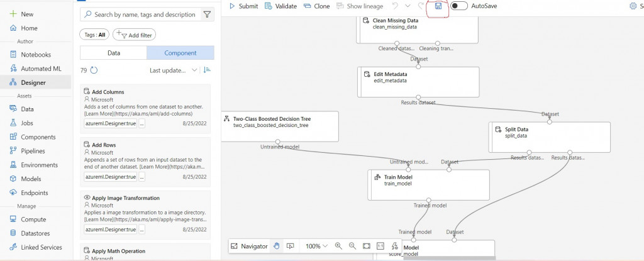Select the Add Rows component card
The image size is (644, 261).
point(145,162)
